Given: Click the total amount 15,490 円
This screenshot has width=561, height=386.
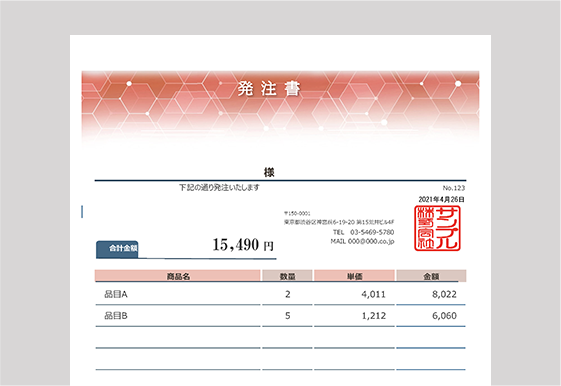Looking at the screenshot, I should [243, 245].
